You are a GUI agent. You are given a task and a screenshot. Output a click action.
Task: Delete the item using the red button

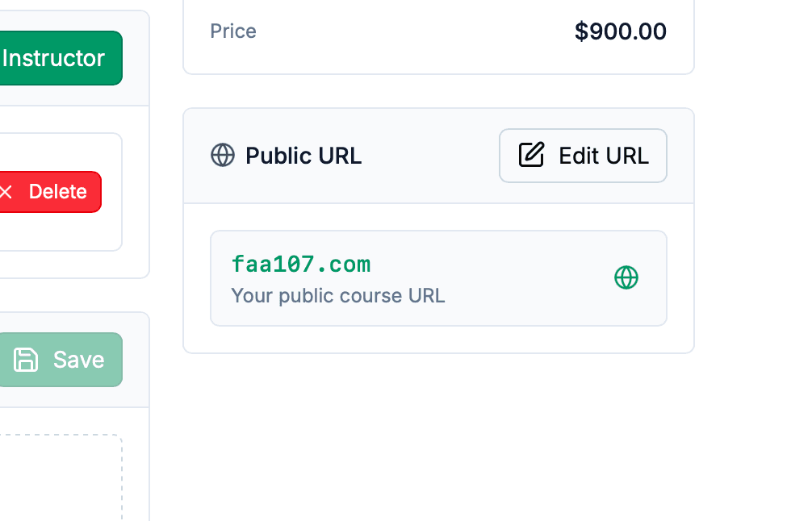(48, 192)
